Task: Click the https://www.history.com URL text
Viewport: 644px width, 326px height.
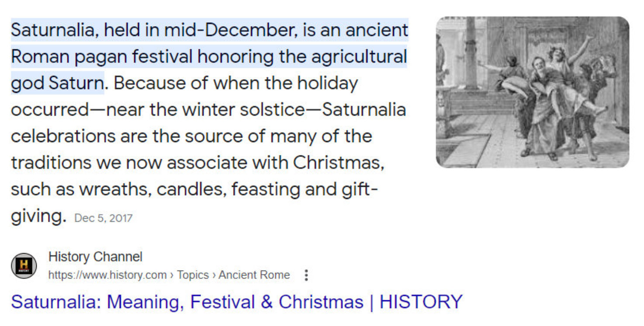Action: [107, 275]
